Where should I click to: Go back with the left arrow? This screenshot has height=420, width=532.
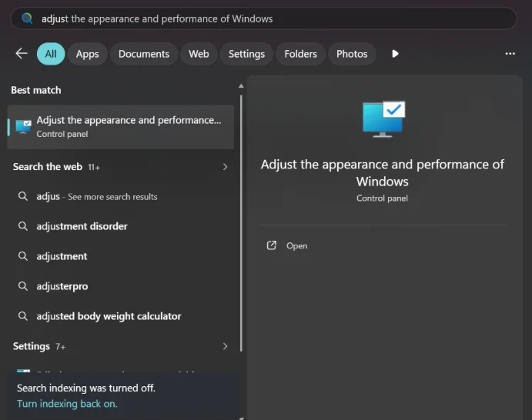pyautogui.click(x=22, y=53)
